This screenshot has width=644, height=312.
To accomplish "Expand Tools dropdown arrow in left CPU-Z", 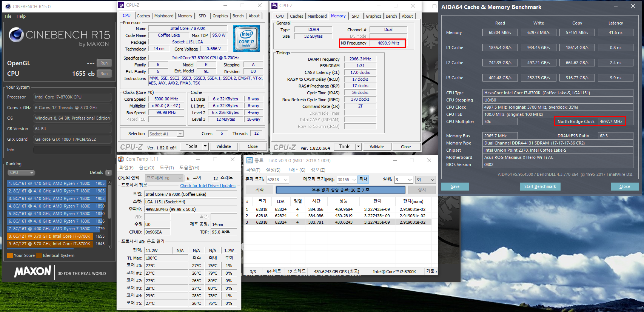I will point(205,146).
